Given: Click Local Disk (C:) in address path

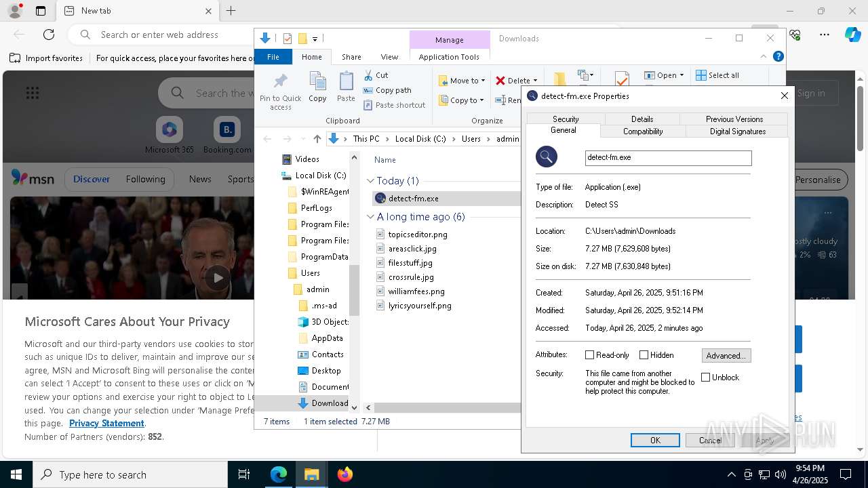Looking at the screenshot, I should pyautogui.click(x=420, y=139).
